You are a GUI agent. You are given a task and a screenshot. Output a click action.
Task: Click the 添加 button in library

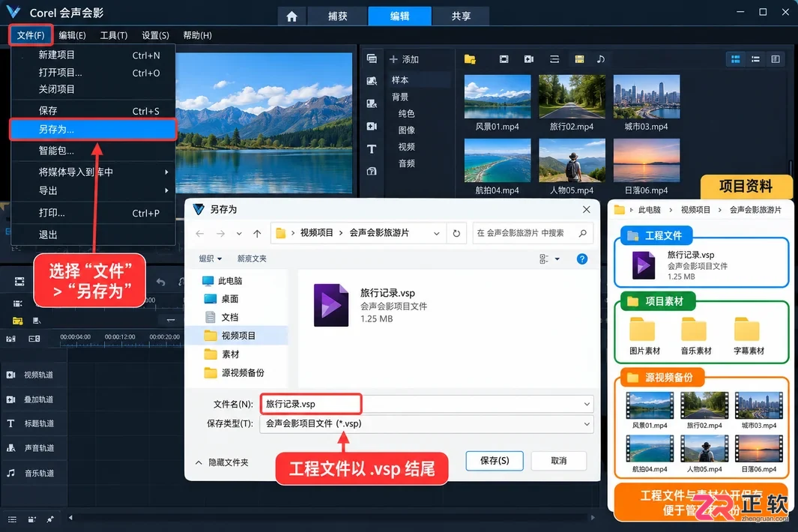tap(404, 59)
